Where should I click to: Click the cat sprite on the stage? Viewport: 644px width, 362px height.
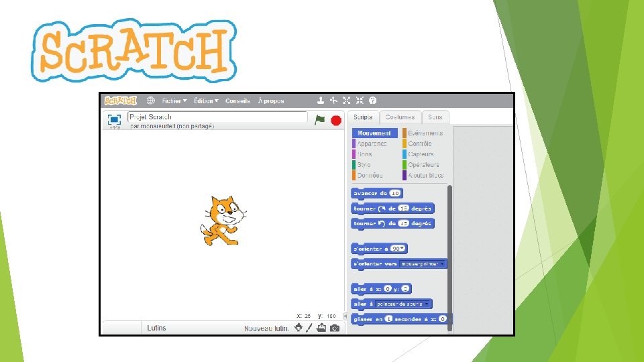223,221
